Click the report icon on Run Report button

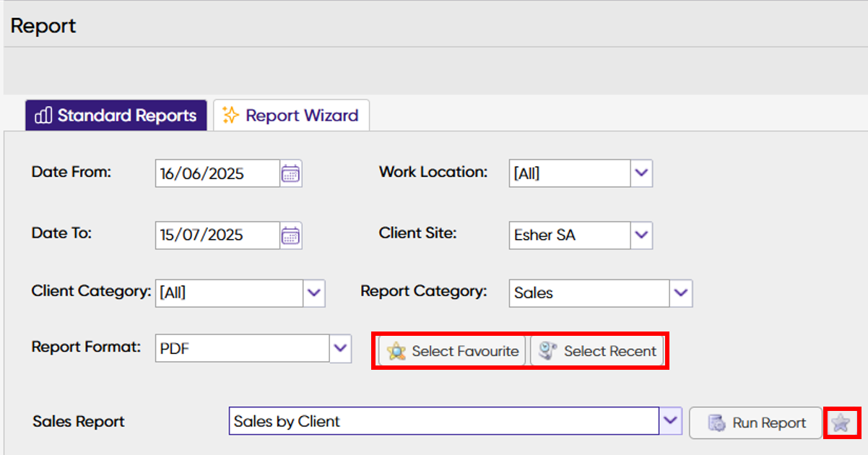716,423
